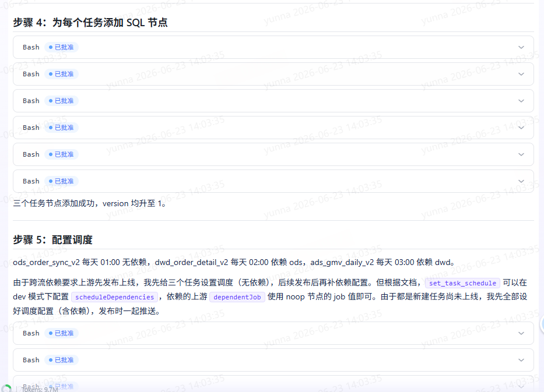The width and height of the screenshot is (544, 392).
Task: Click the Tokens: 9.7M status text
Action: [x=40, y=389]
